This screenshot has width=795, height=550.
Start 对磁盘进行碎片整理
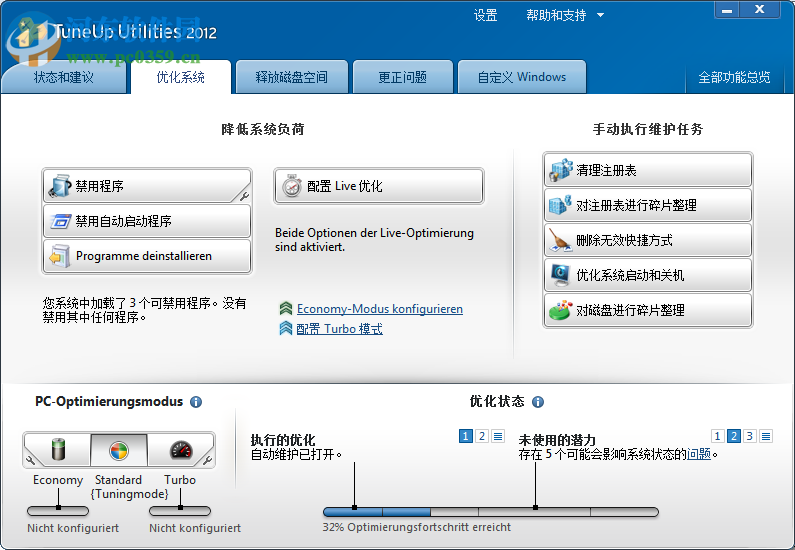click(x=647, y=310)
